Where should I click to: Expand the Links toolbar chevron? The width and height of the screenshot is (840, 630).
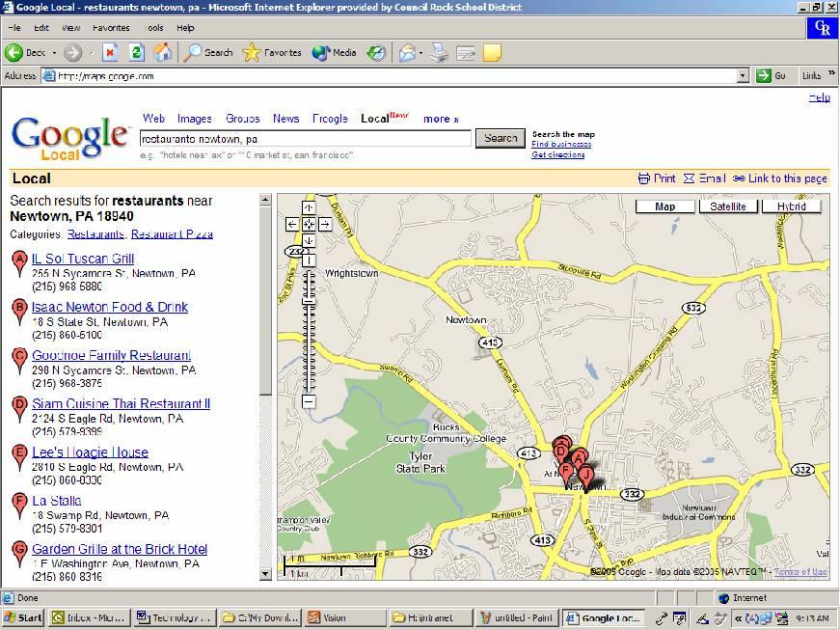[831, 73]
